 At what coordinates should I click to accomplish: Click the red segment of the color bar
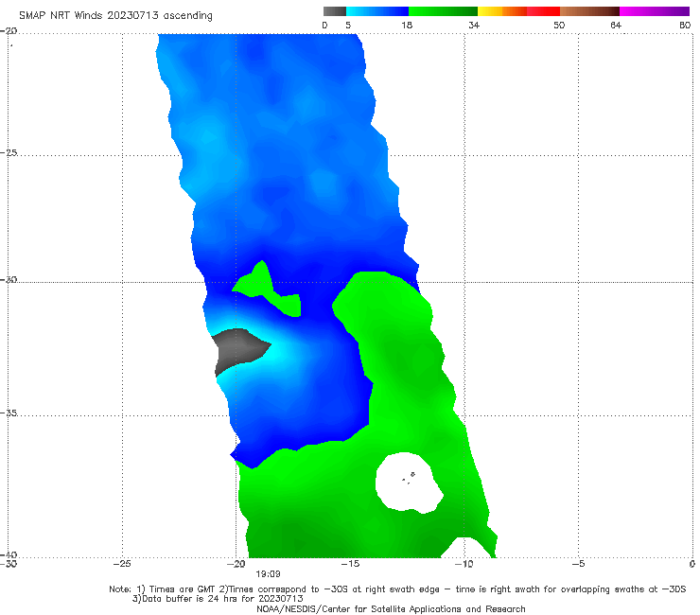point(544,11)
